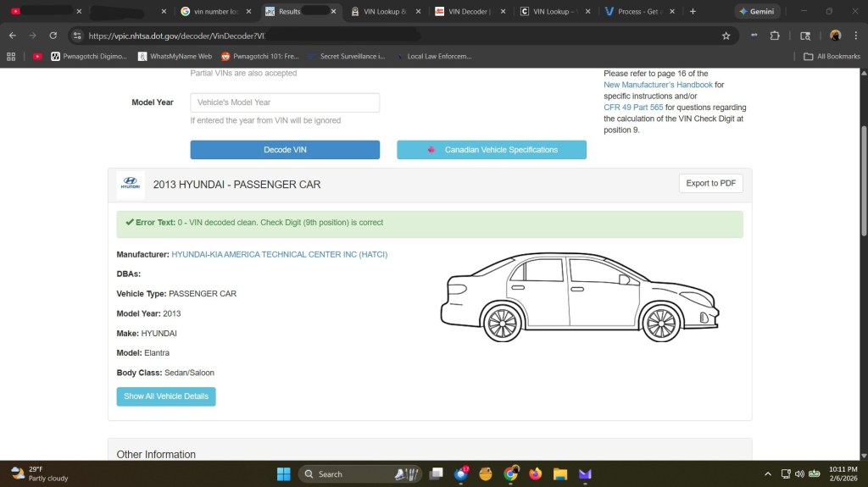Open the Gemini button in Chrome

(x=757, y=12)
